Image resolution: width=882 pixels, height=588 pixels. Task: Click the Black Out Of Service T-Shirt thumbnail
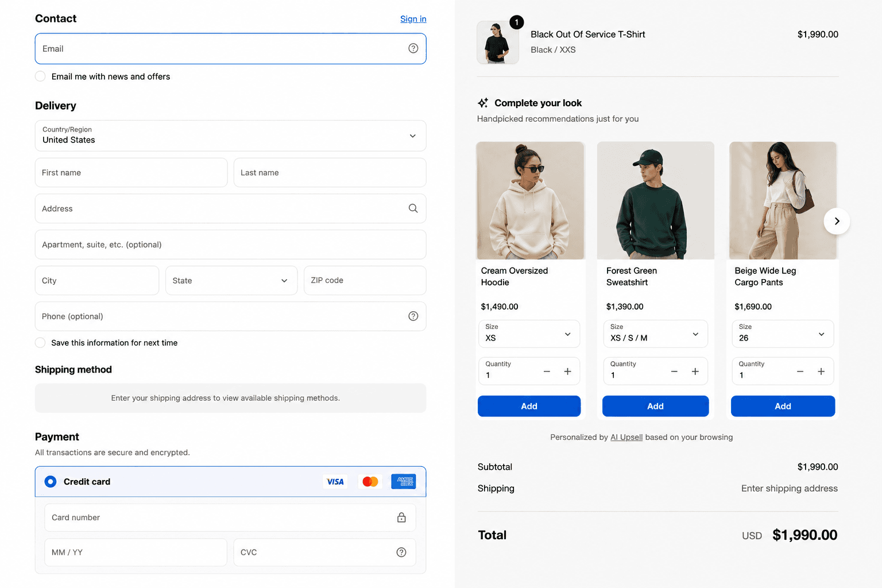point(497,42)
